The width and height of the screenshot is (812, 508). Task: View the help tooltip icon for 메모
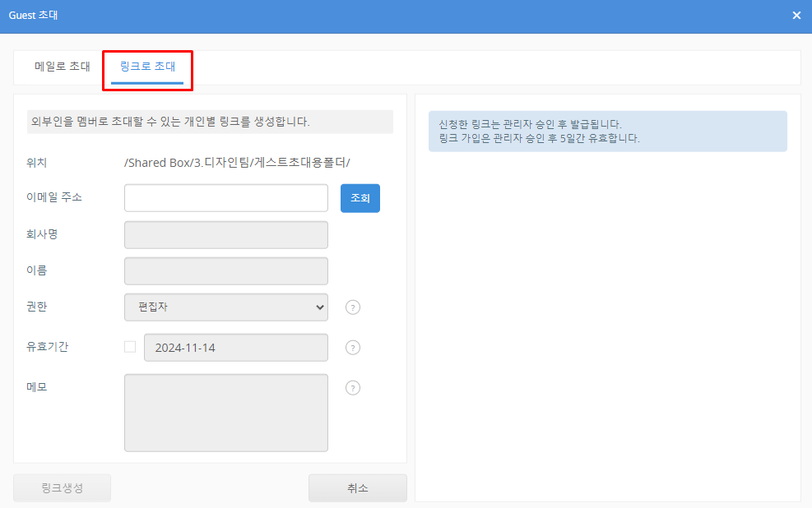(x=353, y=388)
